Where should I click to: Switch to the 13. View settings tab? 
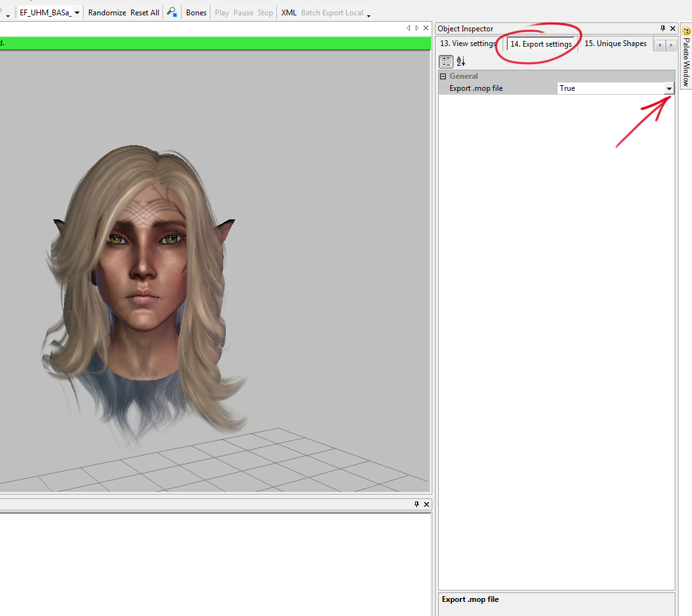point(468,43)
